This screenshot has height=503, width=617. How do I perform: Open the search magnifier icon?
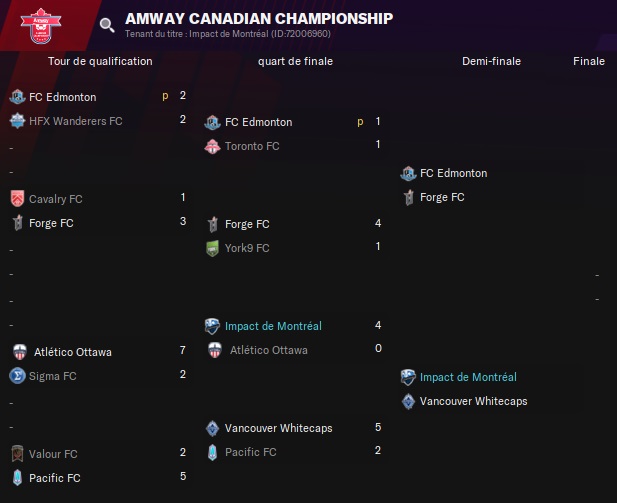[107, 25]
